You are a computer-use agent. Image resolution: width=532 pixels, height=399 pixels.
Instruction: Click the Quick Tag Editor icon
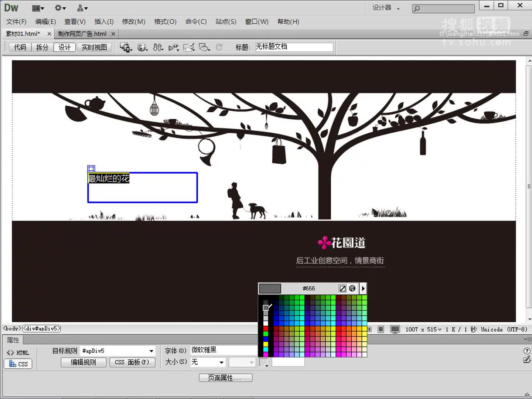pos(527,359)
